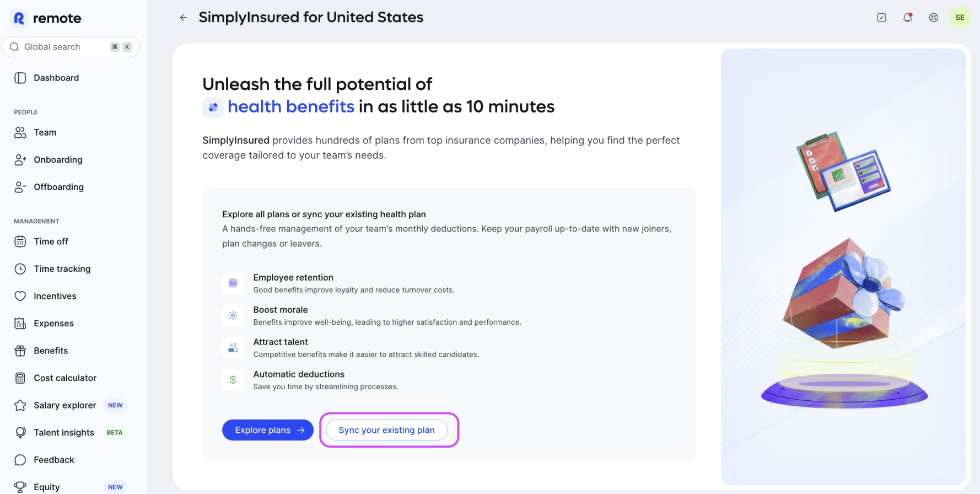Open the Team page
Screen dimensions: 980x494
[45, 133]
